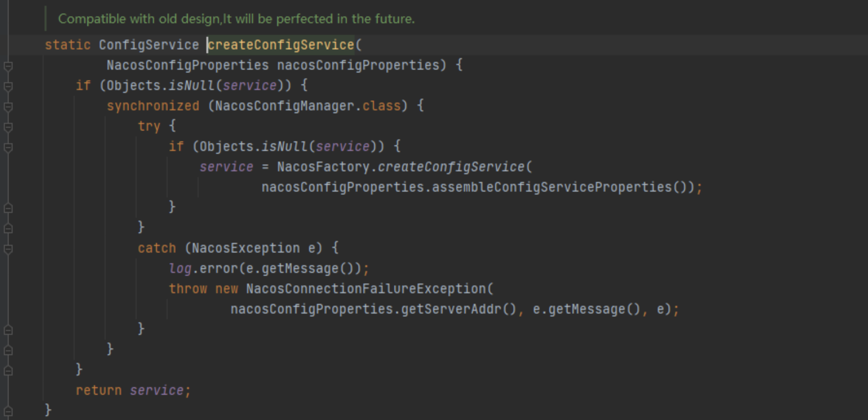Click 'nacosConfigProperties' parameter name in method signature
Viewport: 868px width, 420px height.
click(x=358, y=65)
